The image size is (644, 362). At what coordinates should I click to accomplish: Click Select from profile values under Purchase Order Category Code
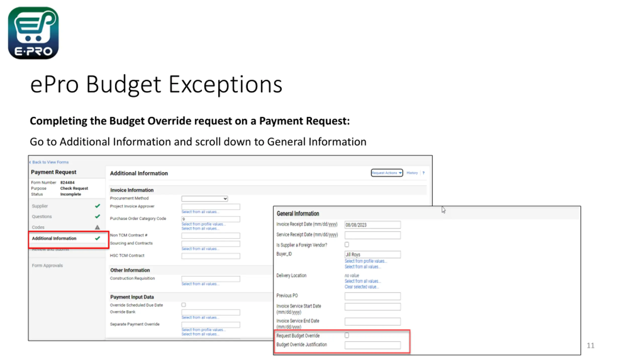pos(204,224)
